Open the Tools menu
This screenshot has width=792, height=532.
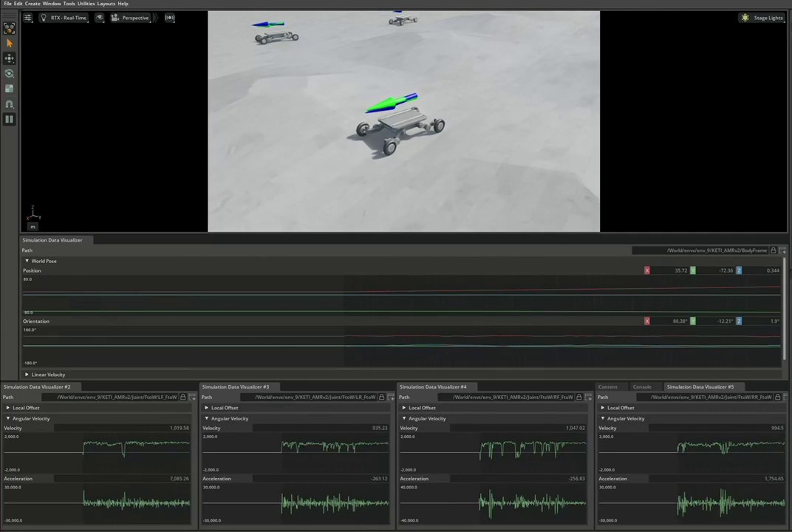69,4
